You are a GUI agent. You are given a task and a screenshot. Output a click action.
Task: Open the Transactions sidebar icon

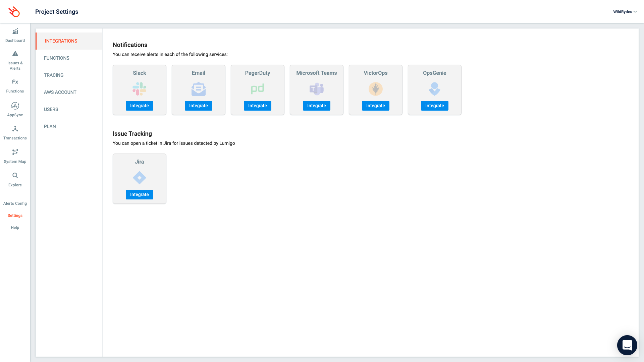click(15, 129)
